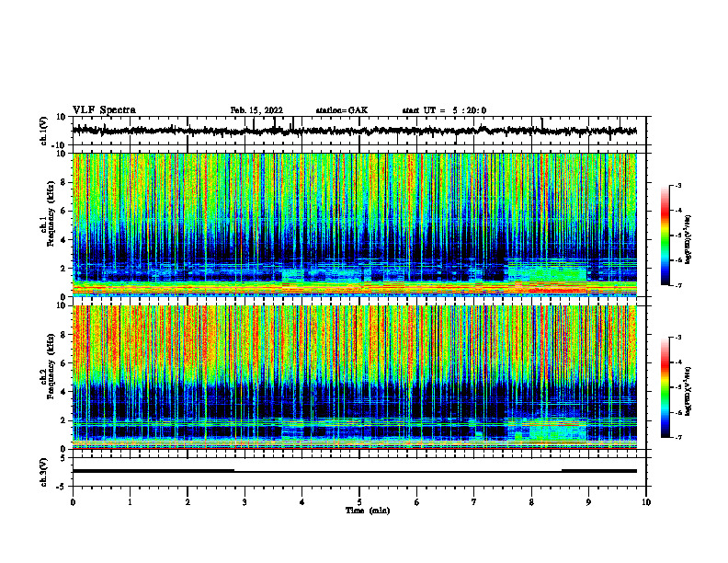728x563 pixels.
Task: Click time axis tick label "0"
Action: pyautogui.click(x=73, y=502)
